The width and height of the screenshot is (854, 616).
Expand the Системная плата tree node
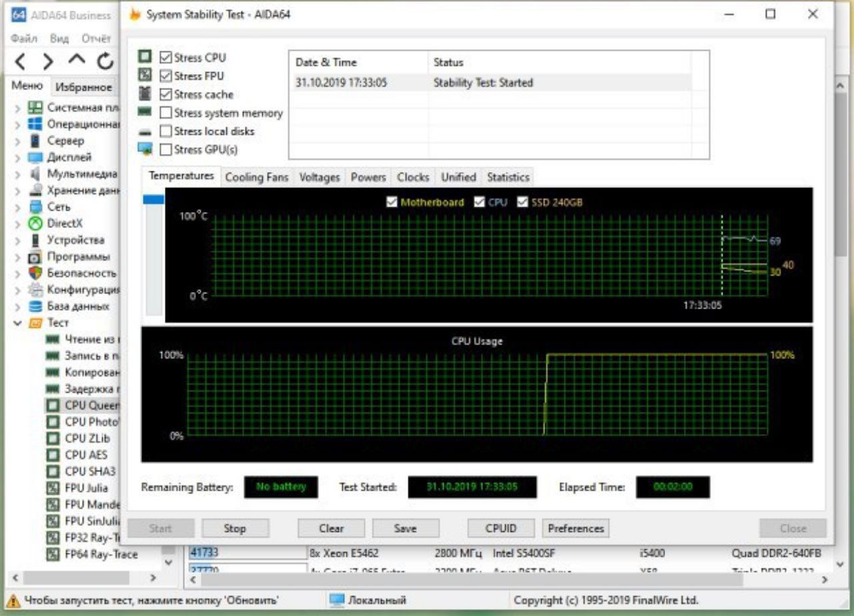click(x=17, y=108)
